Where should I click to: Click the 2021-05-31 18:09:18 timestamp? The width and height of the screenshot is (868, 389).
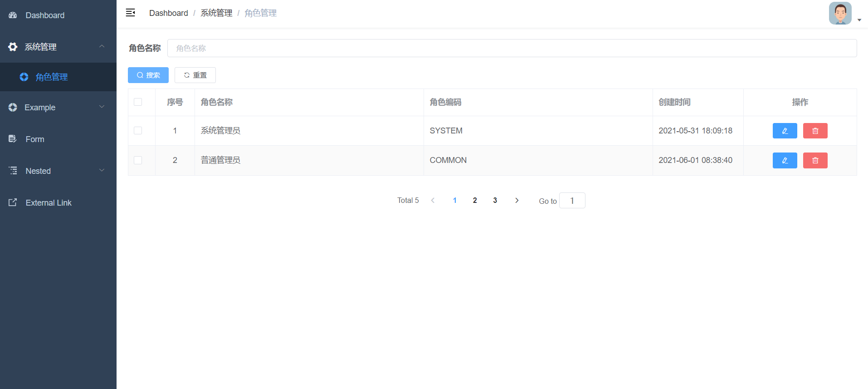[x=695, y=131]
